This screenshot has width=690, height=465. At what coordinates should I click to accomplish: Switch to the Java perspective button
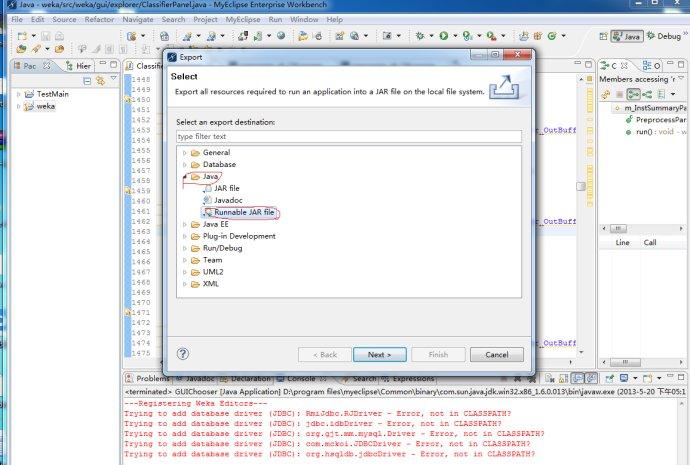coord(627,36)
